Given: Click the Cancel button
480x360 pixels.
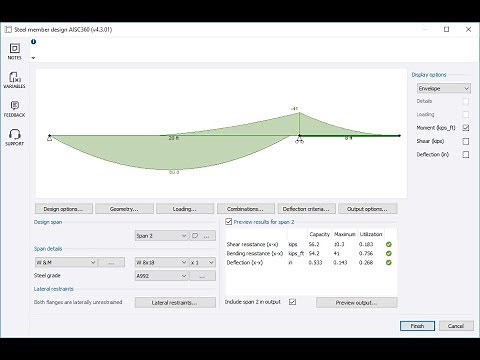Looking at the screenshot, I should point(456,326).
